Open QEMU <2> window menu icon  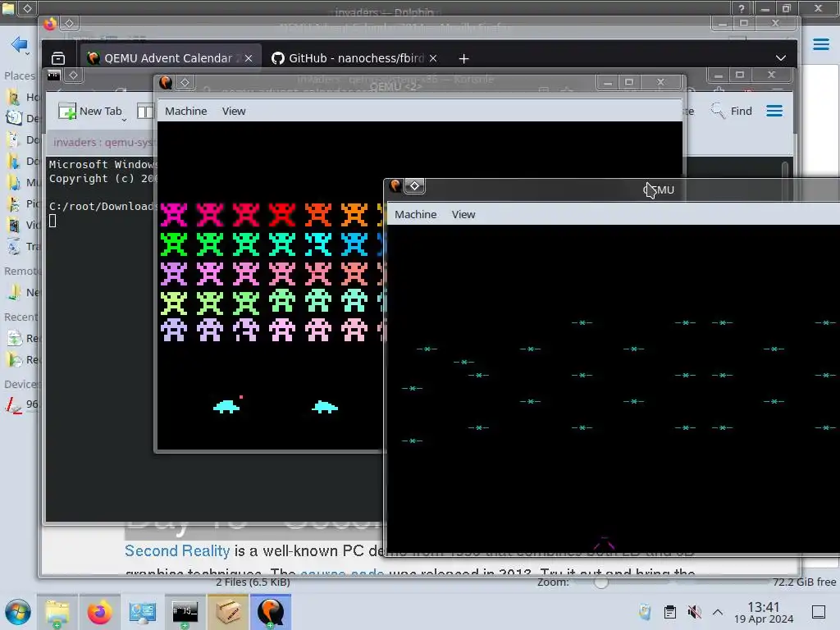tap(166, 83)
